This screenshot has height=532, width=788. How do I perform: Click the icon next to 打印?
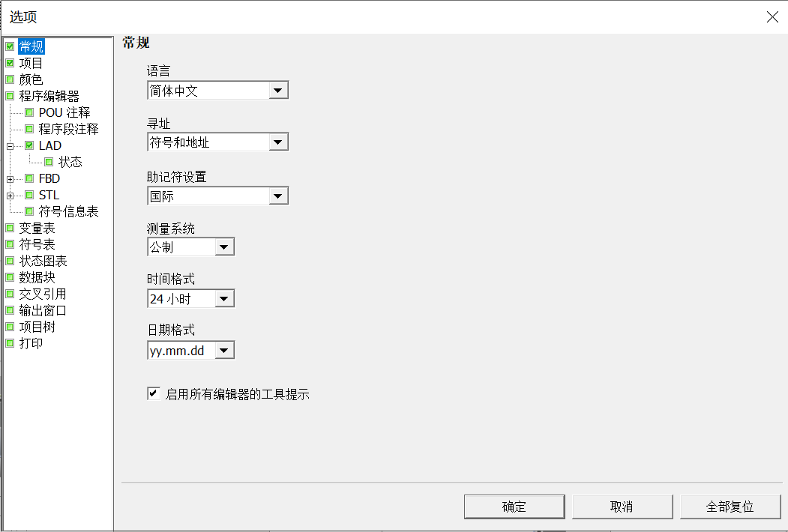10,343
